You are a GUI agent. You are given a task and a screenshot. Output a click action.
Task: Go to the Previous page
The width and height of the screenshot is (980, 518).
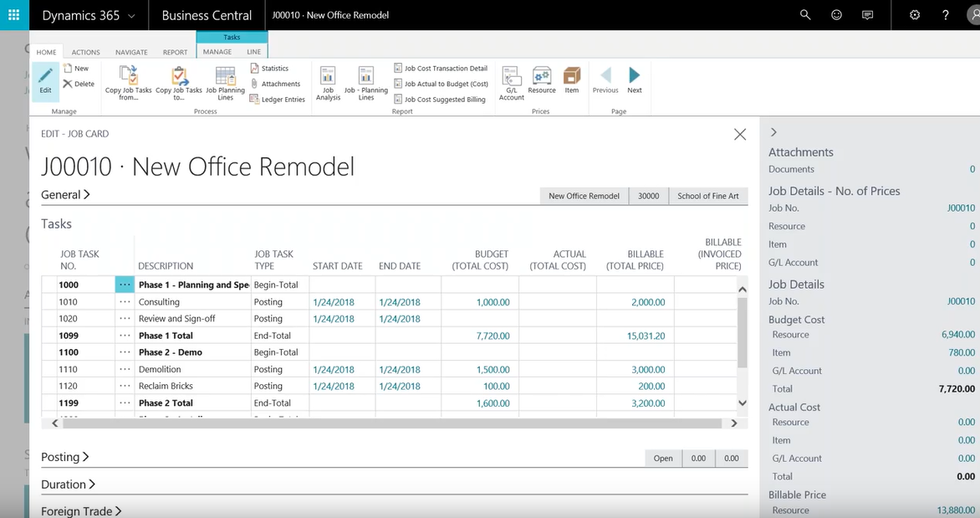pyautogui.click(x=605, y=80)
